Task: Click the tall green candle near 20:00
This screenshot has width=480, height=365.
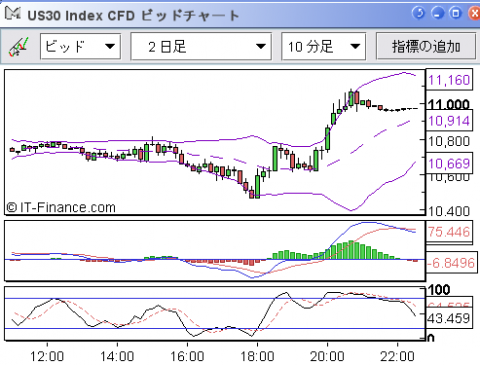Action: 328,138
